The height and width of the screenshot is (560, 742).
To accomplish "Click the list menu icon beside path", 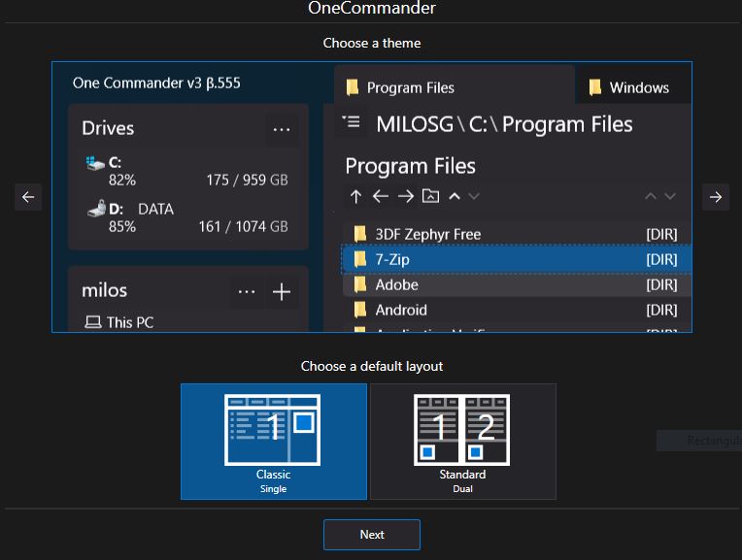I will pyautogui.click(x=352, y=122).
